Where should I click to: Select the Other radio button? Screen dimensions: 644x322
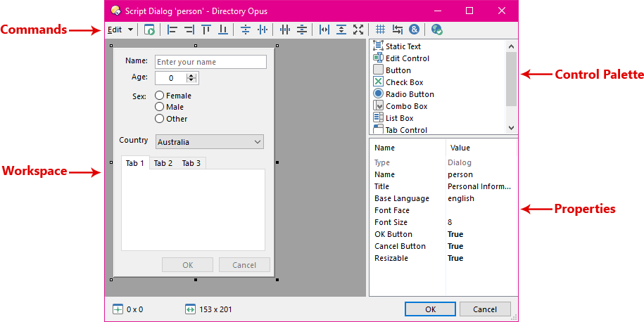coord(160,119)
